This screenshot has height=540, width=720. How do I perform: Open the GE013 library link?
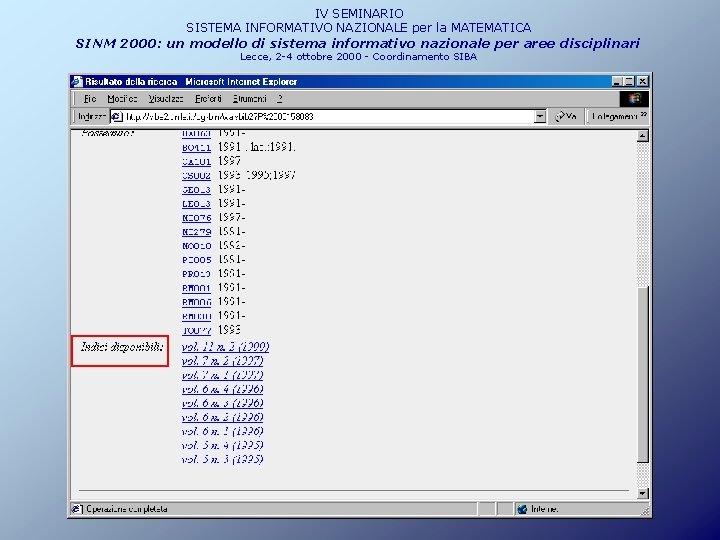(x=196, y=190)
